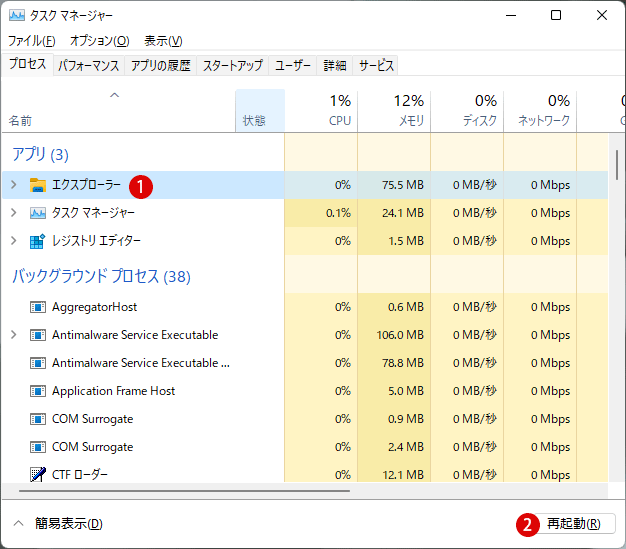The height and width of the screenshot is (549, 626).
Task: Open the 表示(V) menu
Action: coord(163,41)
